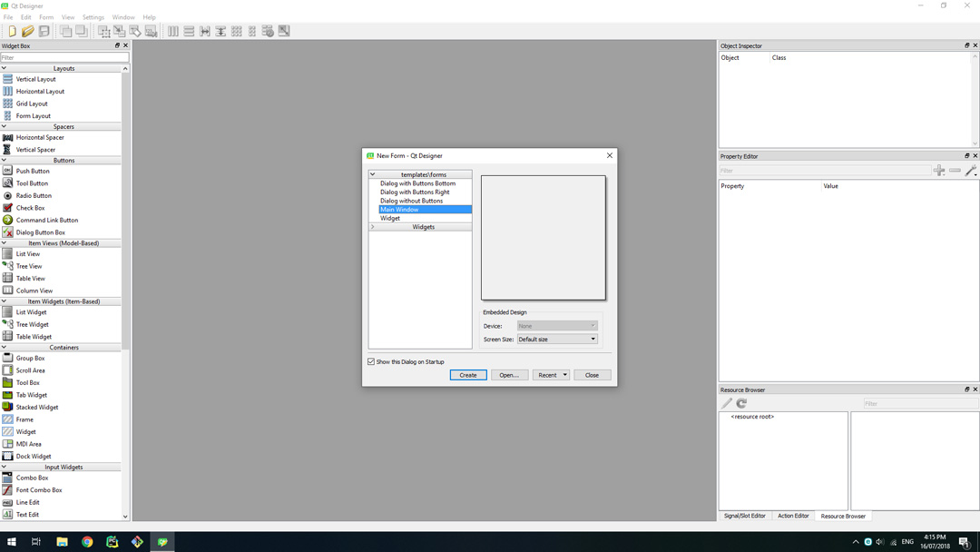This screenshot has width=980, height=552.
Task: Select Radio Button widget in Widget Box
Action: coord(34,195)
